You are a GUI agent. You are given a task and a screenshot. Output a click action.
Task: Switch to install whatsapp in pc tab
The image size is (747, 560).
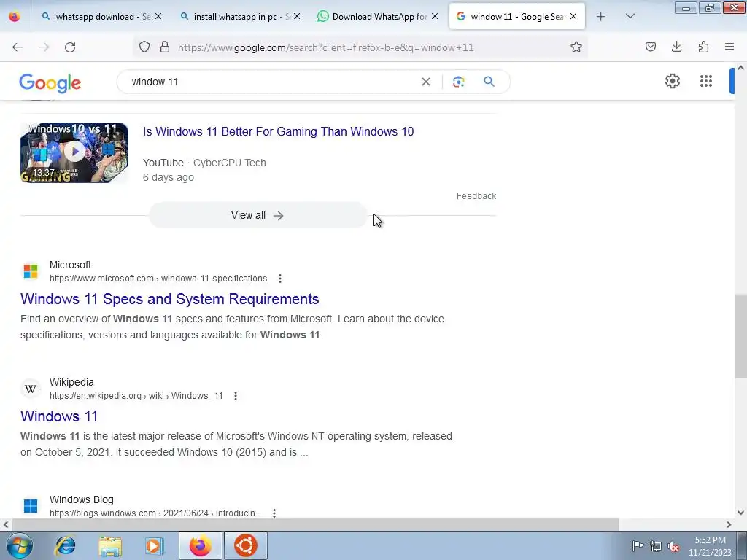241,17
